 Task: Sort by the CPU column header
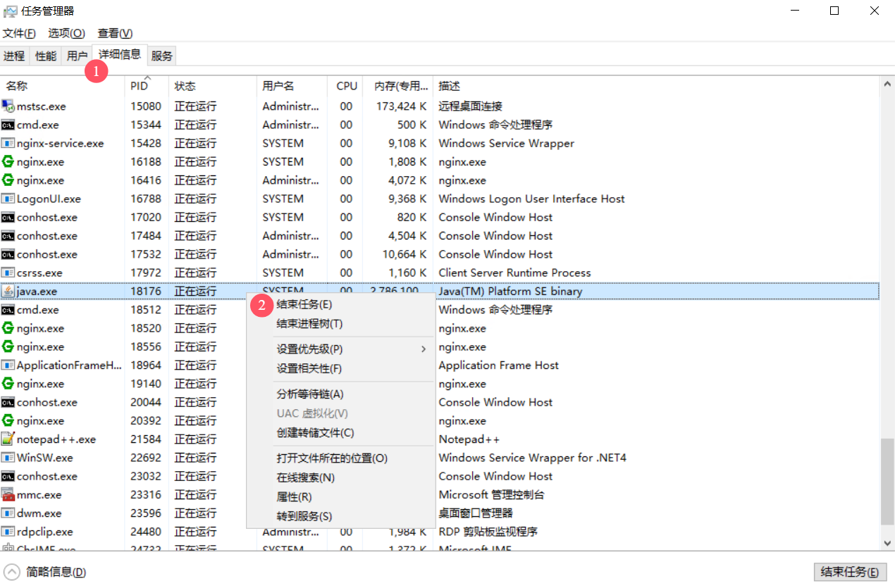click(x=346, y=86)
